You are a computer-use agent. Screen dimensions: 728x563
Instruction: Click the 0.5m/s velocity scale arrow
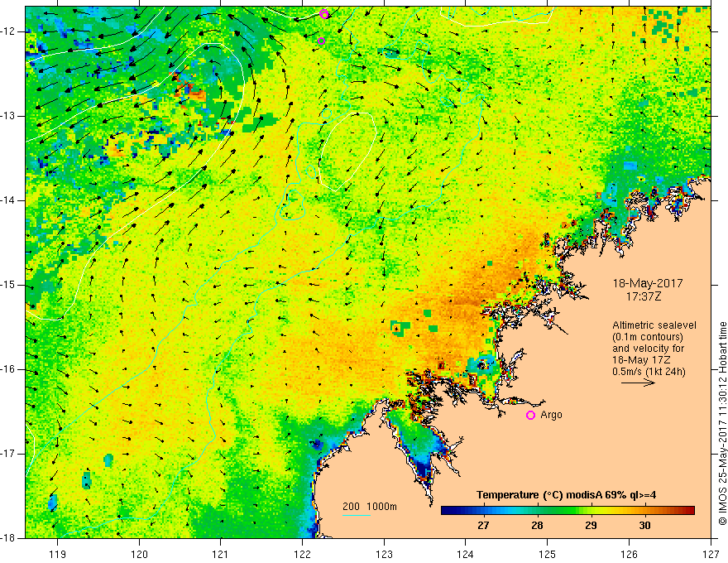point(639,383)
